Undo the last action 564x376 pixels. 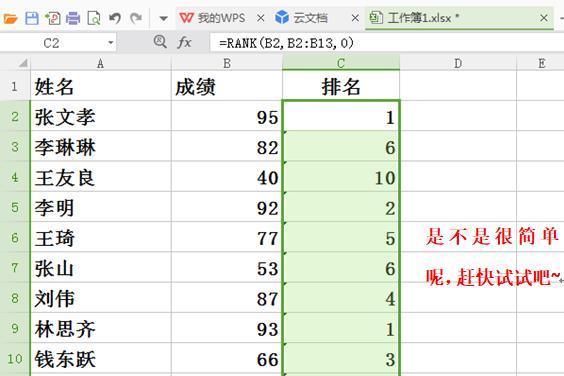tap(115, 18)
